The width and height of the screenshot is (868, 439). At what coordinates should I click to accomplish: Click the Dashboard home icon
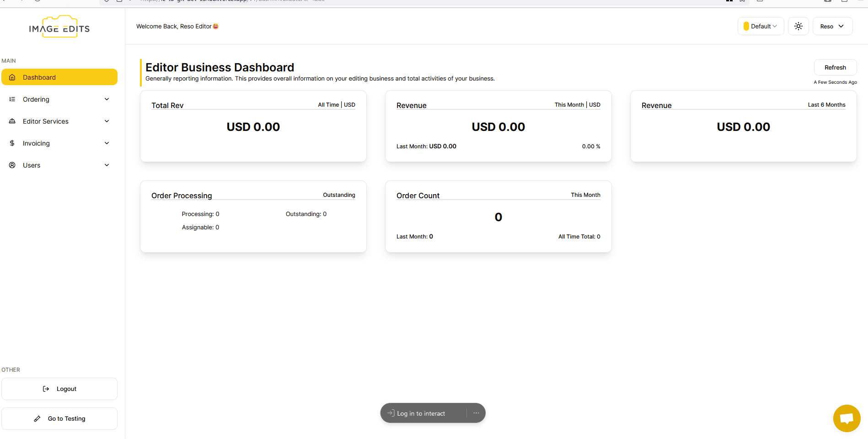[x=12, y=77]
